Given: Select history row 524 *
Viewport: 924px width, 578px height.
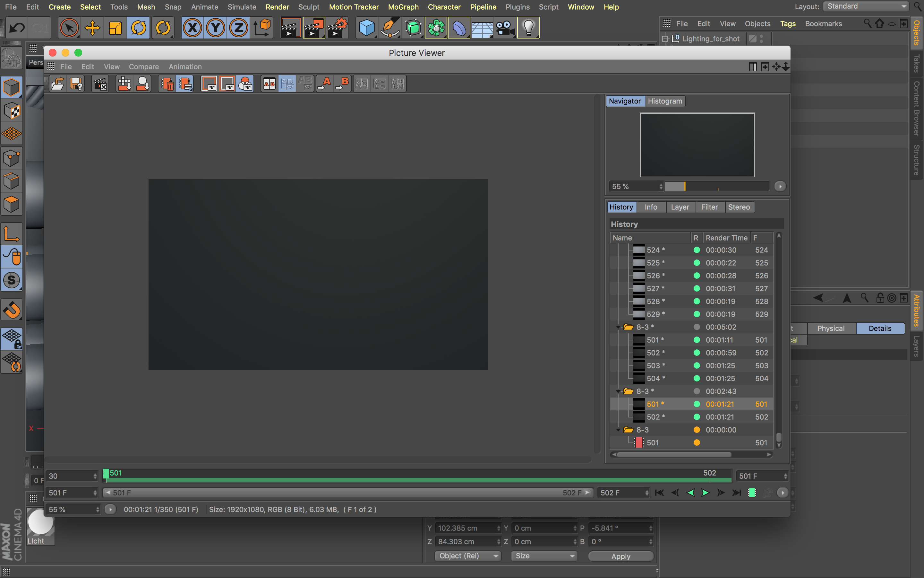Looking at the screenshot, I should [692, 250].
